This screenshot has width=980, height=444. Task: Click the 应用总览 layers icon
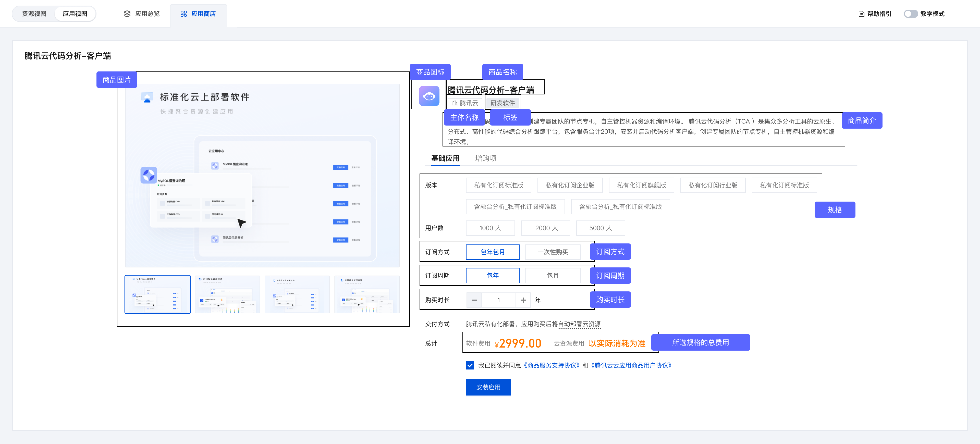(x=127, y=14)
